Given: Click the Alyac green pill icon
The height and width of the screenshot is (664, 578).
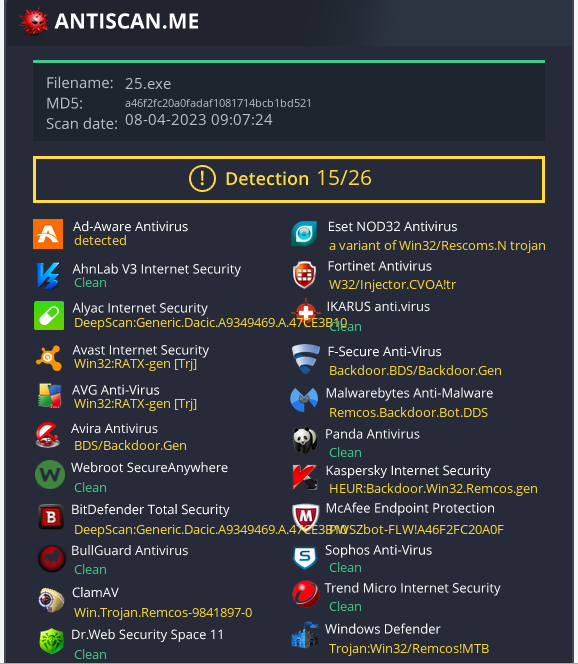Looking at the screenshot, I should coord(49,315).
